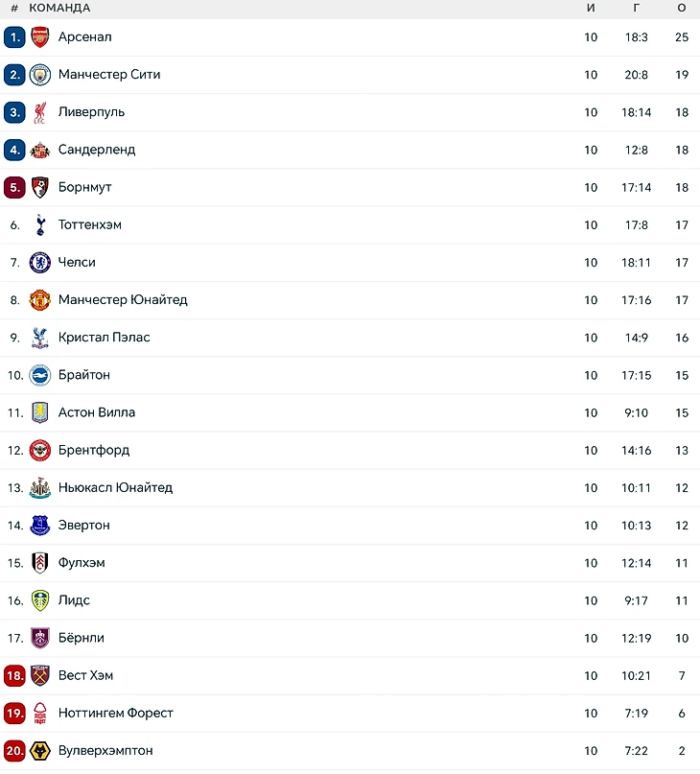This screenshot has height=774, width=700.
Task: Open the Борнмут team link
Action: (84, 187)
